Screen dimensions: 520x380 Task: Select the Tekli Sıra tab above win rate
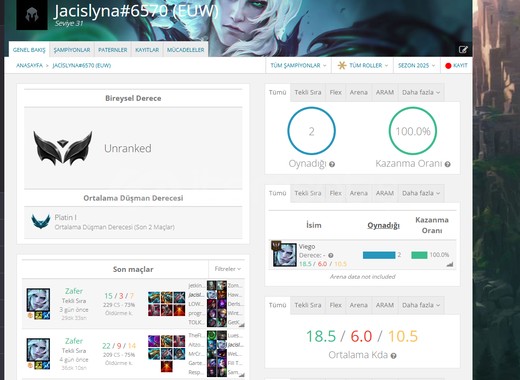308,92
